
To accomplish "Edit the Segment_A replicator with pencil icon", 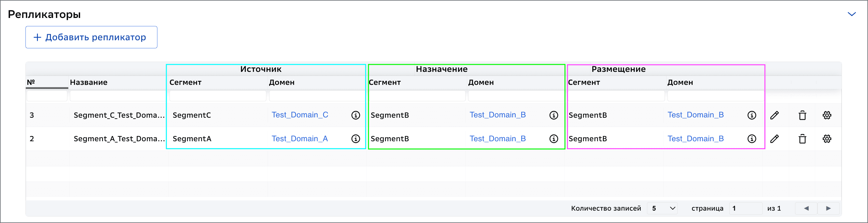I will (x=774, y=138).
